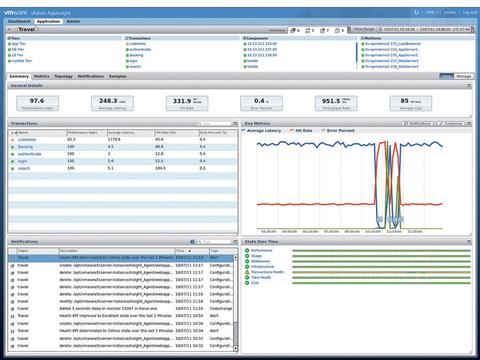Click the Transactions Health warning icon
This screenshot has height=360, width=480.
pos(247,272)
